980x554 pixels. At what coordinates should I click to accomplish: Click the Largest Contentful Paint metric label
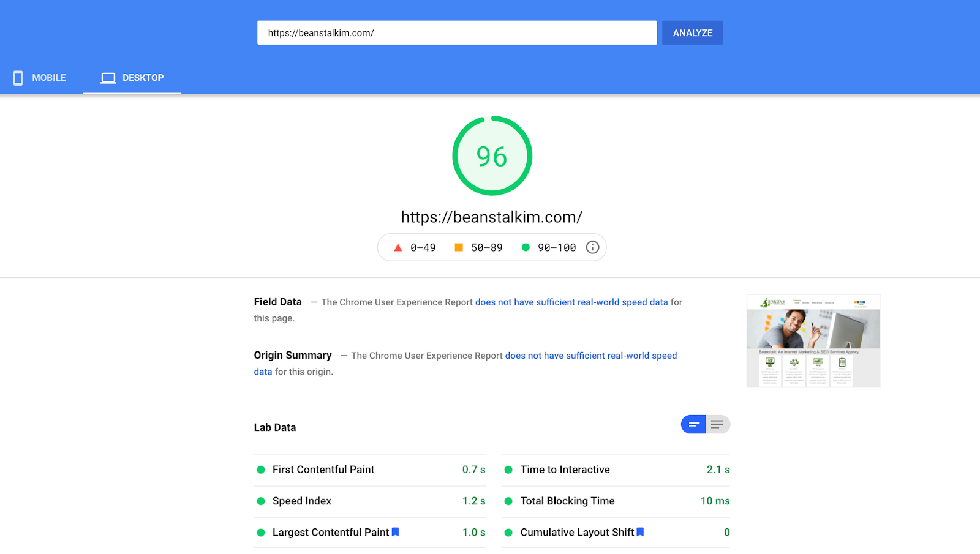tap(331, 533)
